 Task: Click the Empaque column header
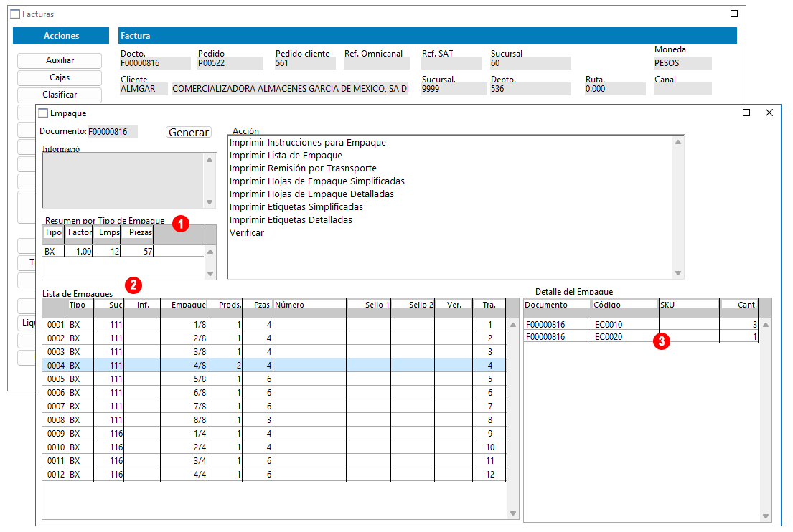click(x=184, y=305)
